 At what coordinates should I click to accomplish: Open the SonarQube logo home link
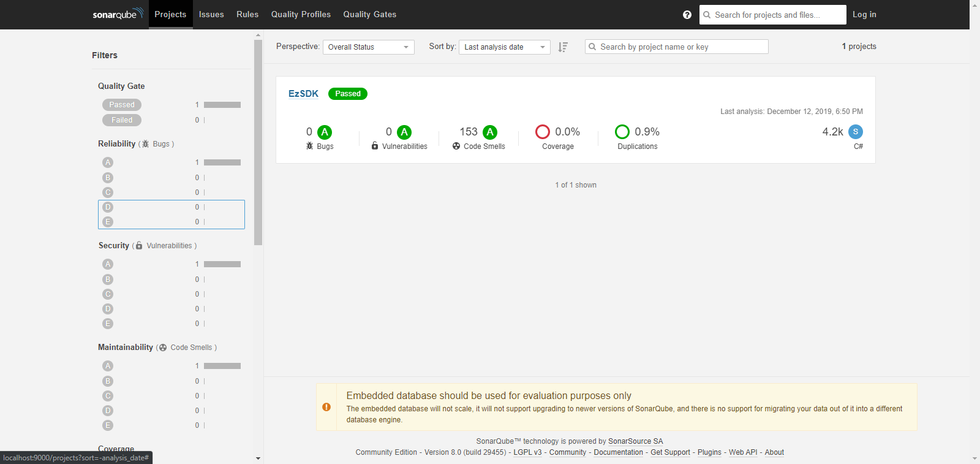coord(118,14)
